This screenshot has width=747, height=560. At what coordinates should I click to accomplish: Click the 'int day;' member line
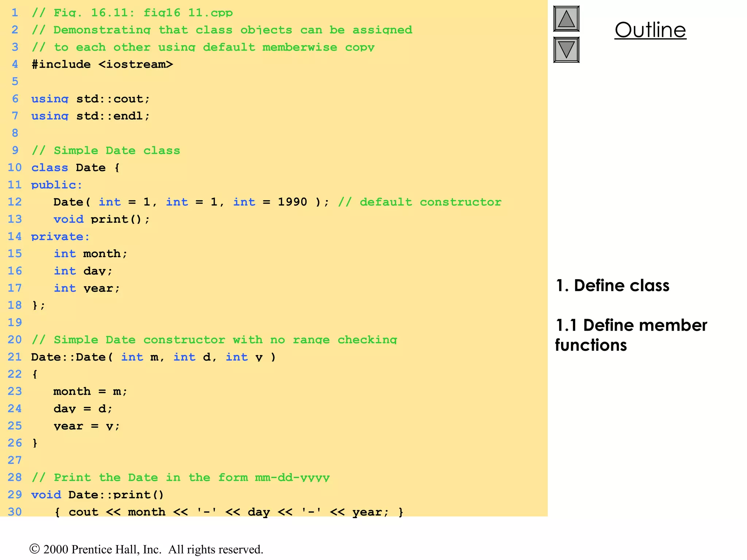tap(83, 271)
